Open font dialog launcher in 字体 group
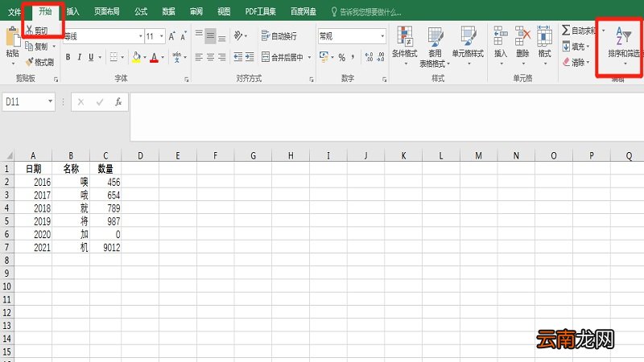The width and height of the screenshot is (644, 362). click(x=187, y=80)
